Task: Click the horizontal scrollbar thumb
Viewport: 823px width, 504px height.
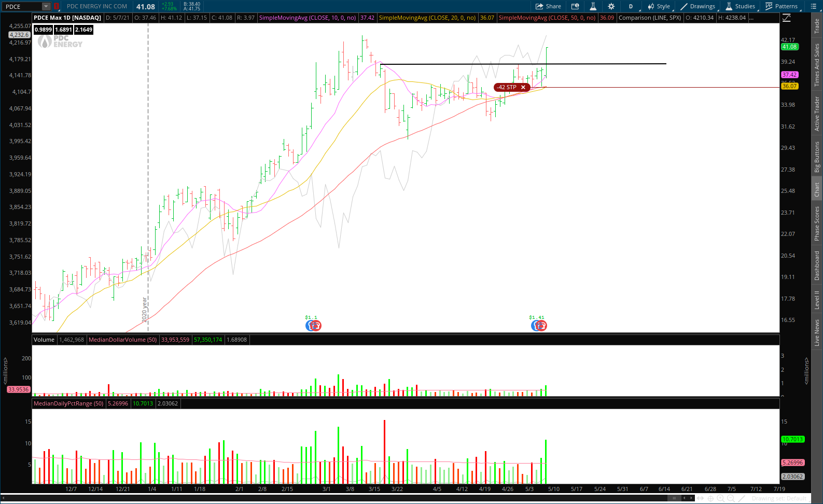Action: [x=673, y=498]
